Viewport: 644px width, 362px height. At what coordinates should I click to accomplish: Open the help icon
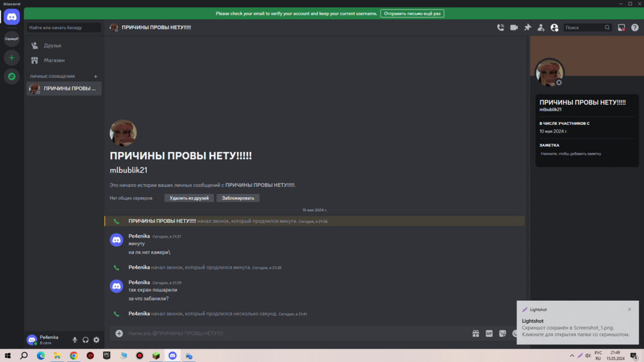point(635,28)
